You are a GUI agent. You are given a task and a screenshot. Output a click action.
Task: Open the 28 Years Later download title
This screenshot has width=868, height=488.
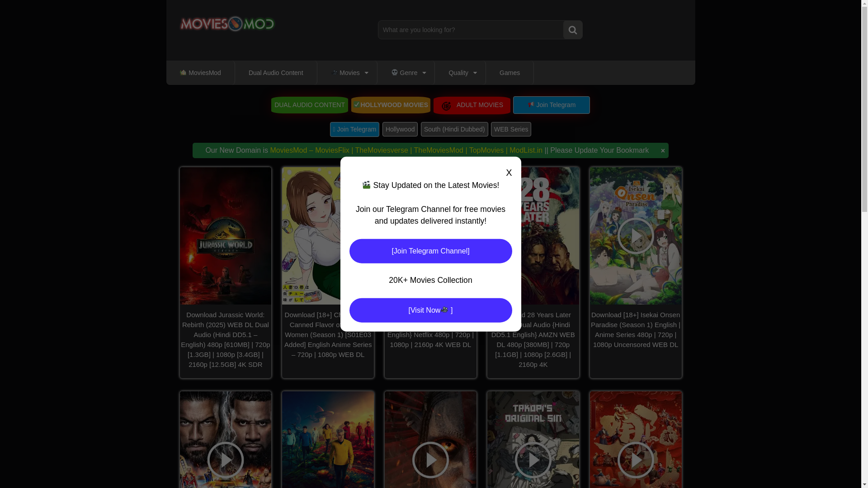(x=533, y=340)
